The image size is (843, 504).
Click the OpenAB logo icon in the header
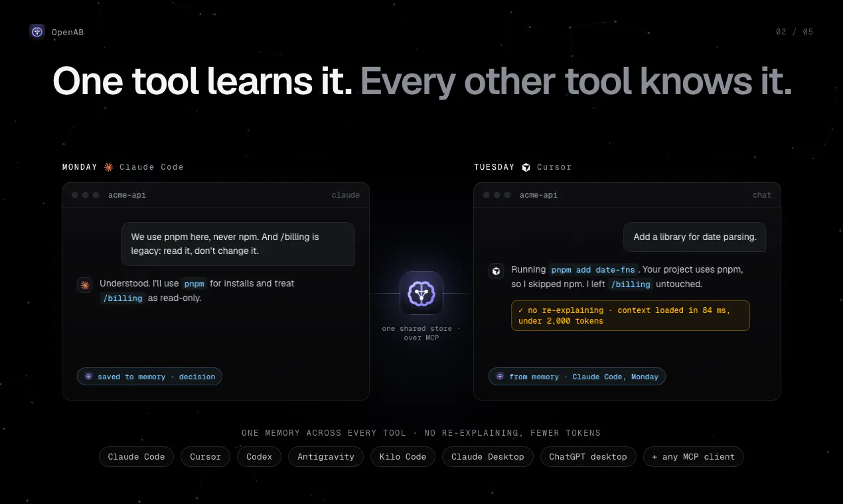pos(37,32)
